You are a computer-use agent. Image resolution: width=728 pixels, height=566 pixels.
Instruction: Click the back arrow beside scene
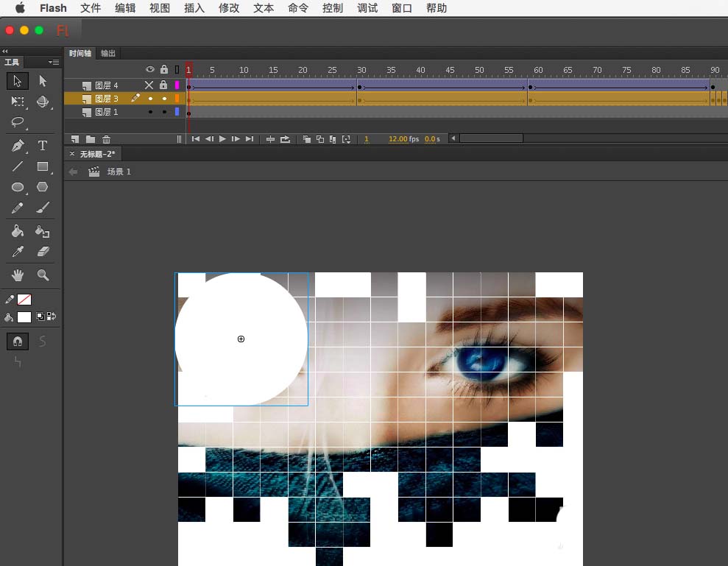(73, 171)
